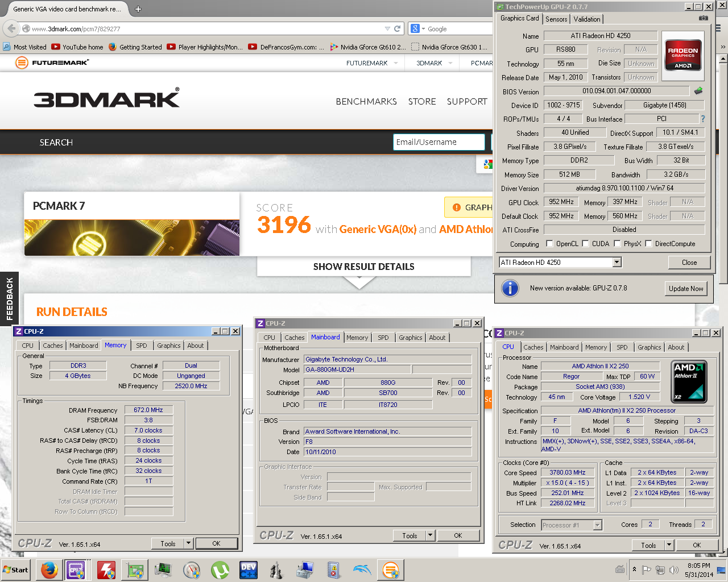Open the URL bar history dropdown arrow
This screenshot has width=728, height=582.
[x=387, y=28]
